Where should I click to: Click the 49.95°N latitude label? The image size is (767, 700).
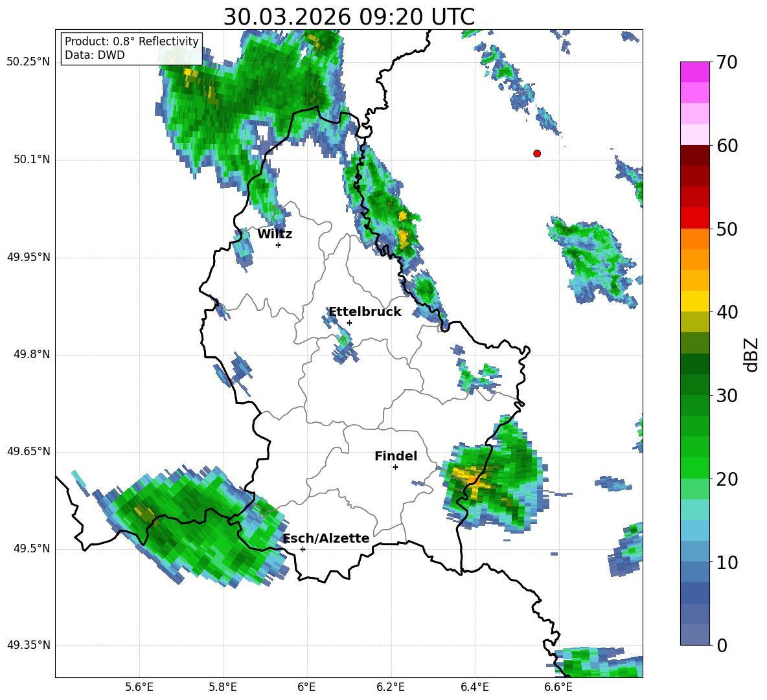[29, 256]
